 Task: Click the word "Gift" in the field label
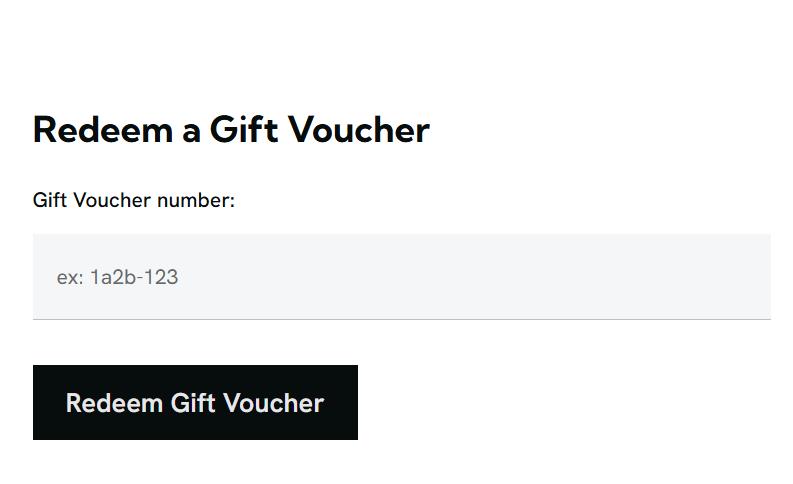[49, 201]
